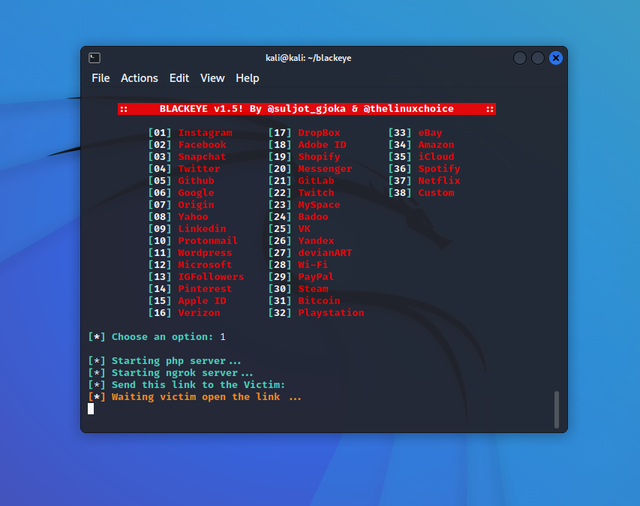Open the Edit menu
The height and width of the screenshot is (506, 640).
pyautogui.click(x=179, y=78)
